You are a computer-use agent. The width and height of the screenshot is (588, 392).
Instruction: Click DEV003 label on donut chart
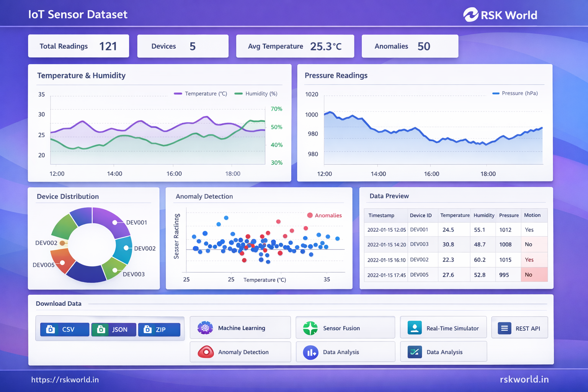coord(134,274)
